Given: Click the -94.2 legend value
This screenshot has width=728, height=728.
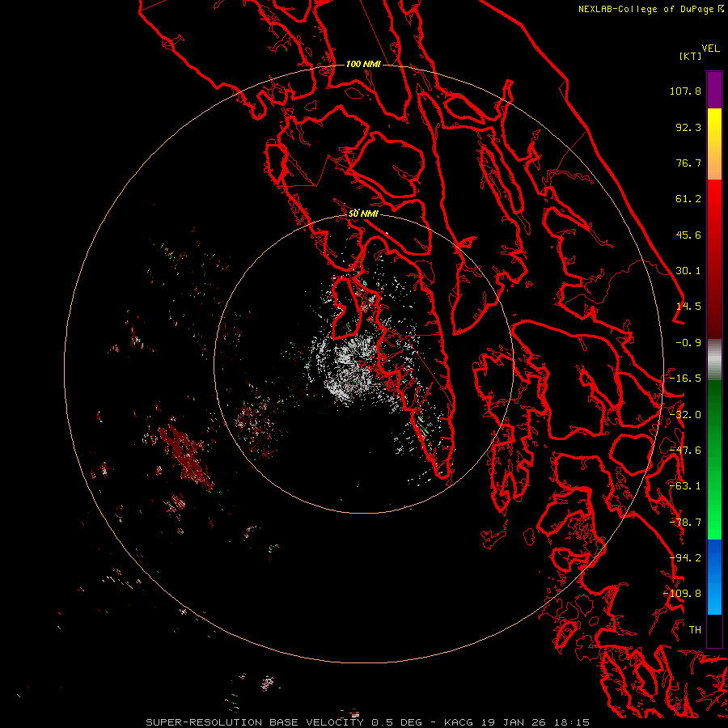Looking at the screenshot, I should tap(685, 558).
